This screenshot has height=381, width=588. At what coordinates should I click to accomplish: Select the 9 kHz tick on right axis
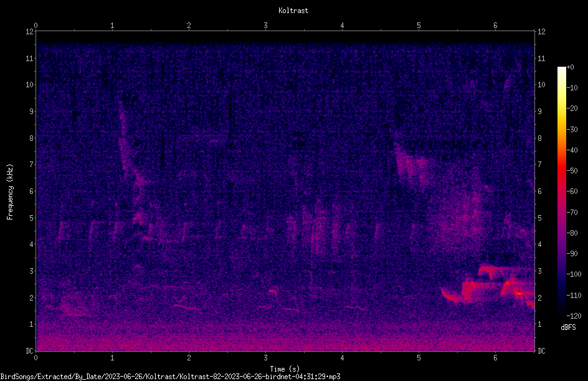[x=539, y=112]
